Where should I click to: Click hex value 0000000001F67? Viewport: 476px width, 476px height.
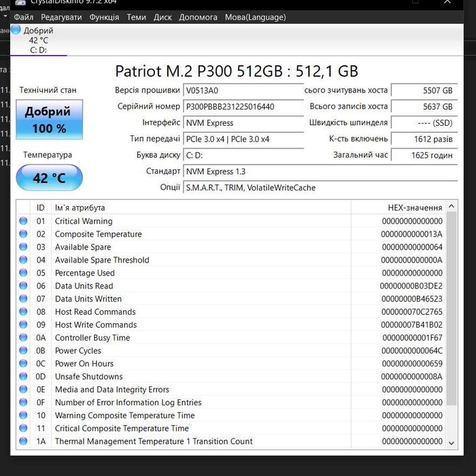click(412, 338)
